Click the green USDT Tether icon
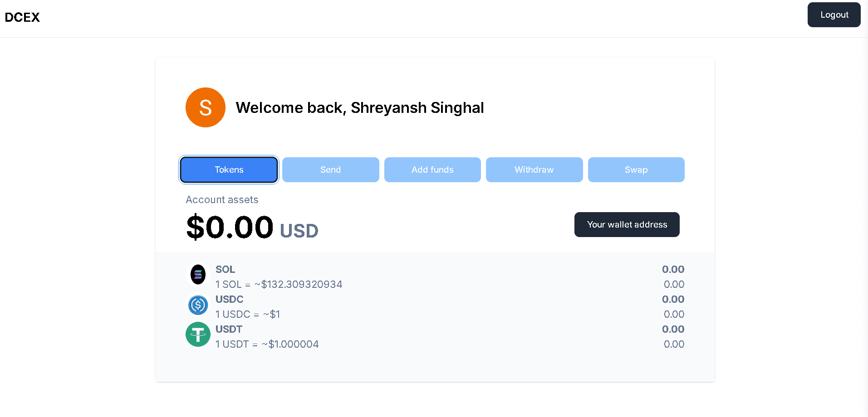Image resolution: width=868 pixels, height=417 pixels. [x=198, y=335]
